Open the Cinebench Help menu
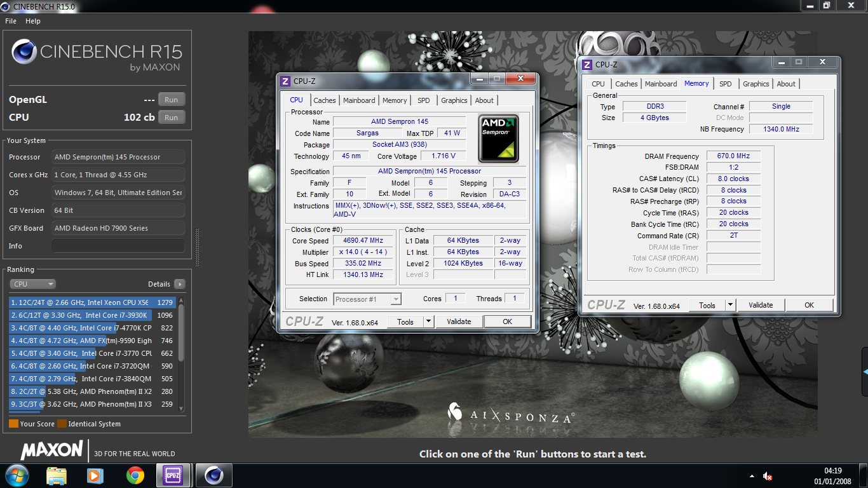 pos(33,21)
